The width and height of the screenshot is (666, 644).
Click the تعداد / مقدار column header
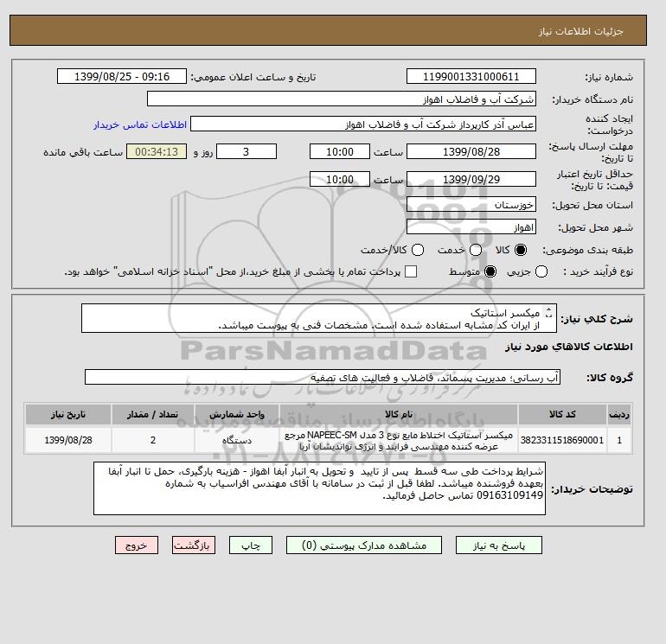tap(153, 414)
